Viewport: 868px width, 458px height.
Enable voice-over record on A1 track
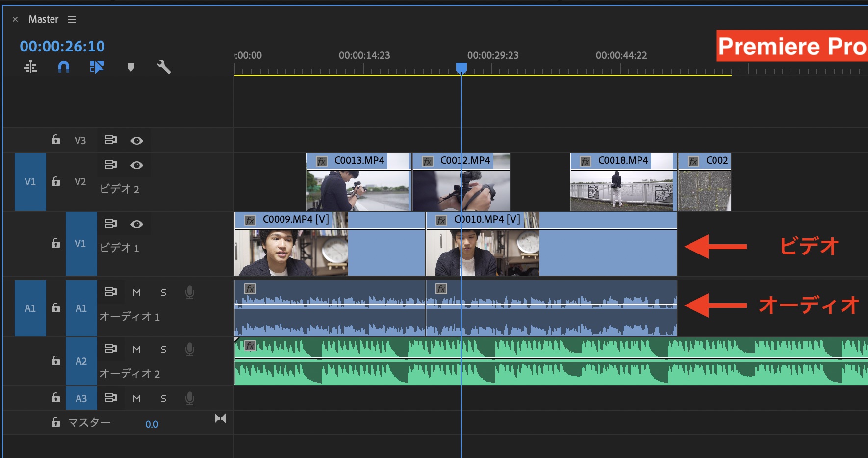coord(190,293)
